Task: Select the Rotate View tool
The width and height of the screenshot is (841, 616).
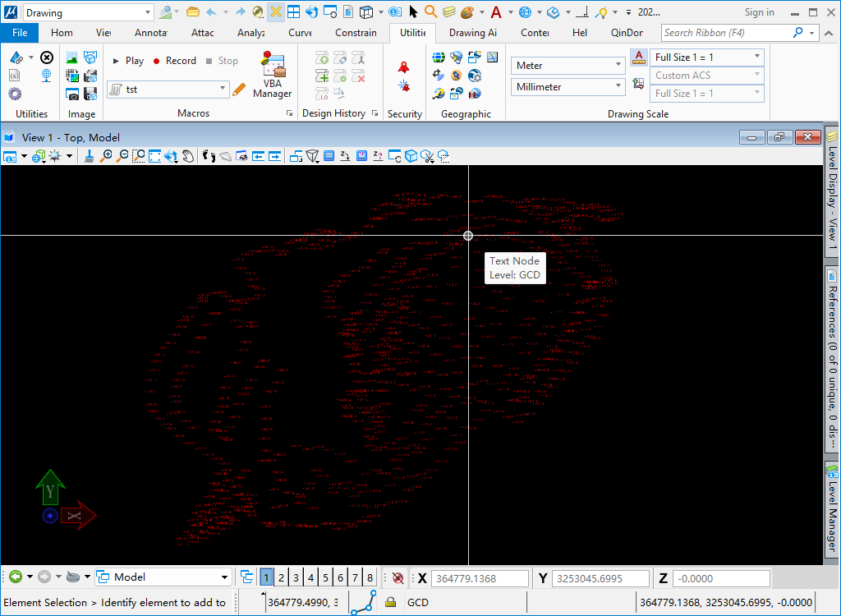Action: [x=171, y=155]
